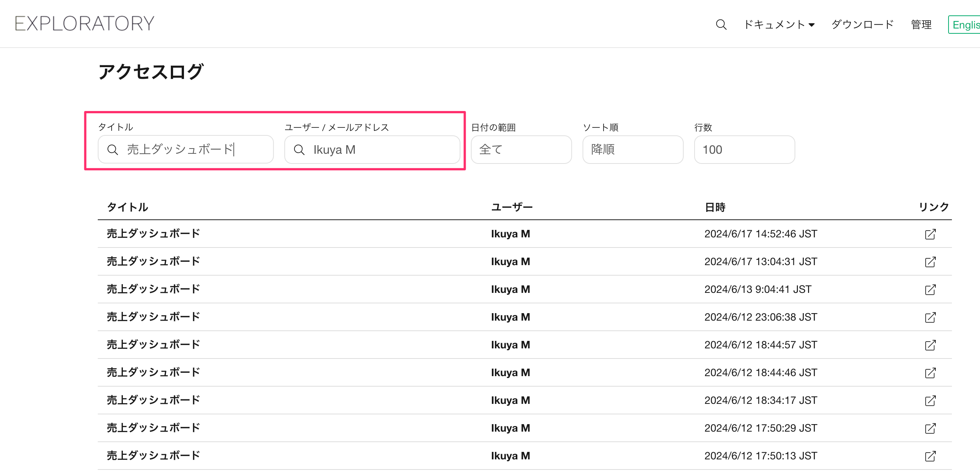Screen dimensions: 980x474
Task: Expand the ドキュメント dropdown menu
Action: (x=779, y=25)
